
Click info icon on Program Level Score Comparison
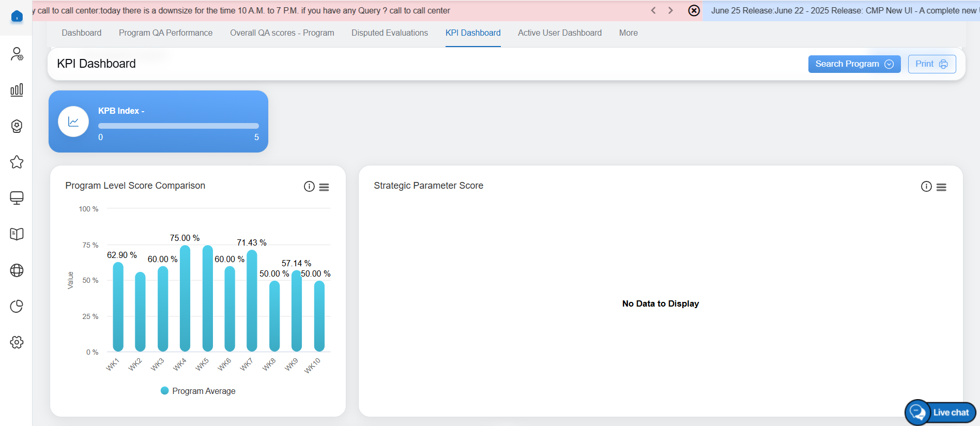(309, 187)
